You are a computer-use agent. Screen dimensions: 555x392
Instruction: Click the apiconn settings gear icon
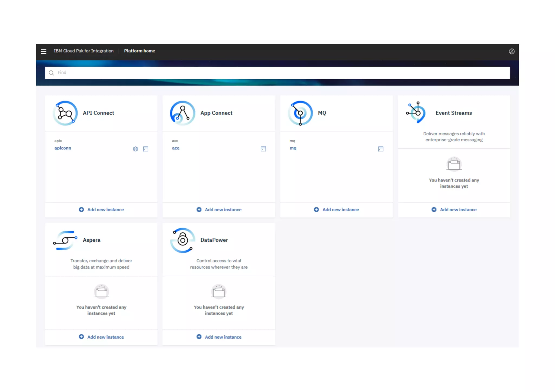coord(135,149)
